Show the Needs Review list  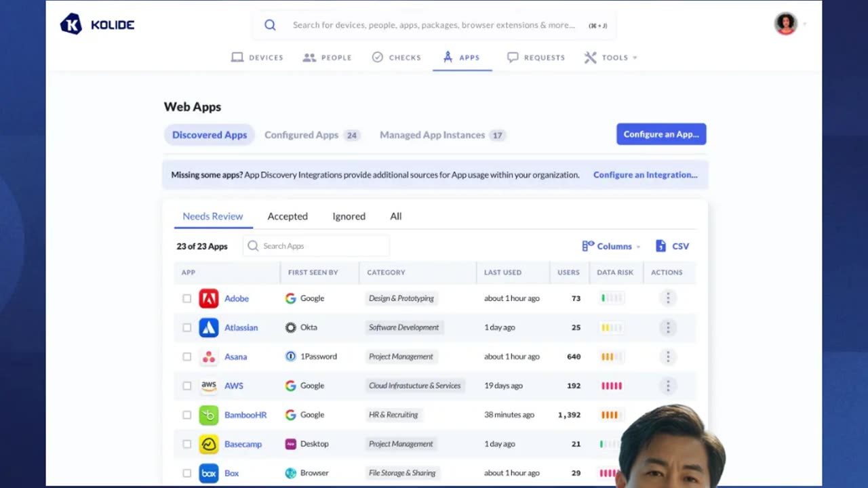(x=213, y=216)
